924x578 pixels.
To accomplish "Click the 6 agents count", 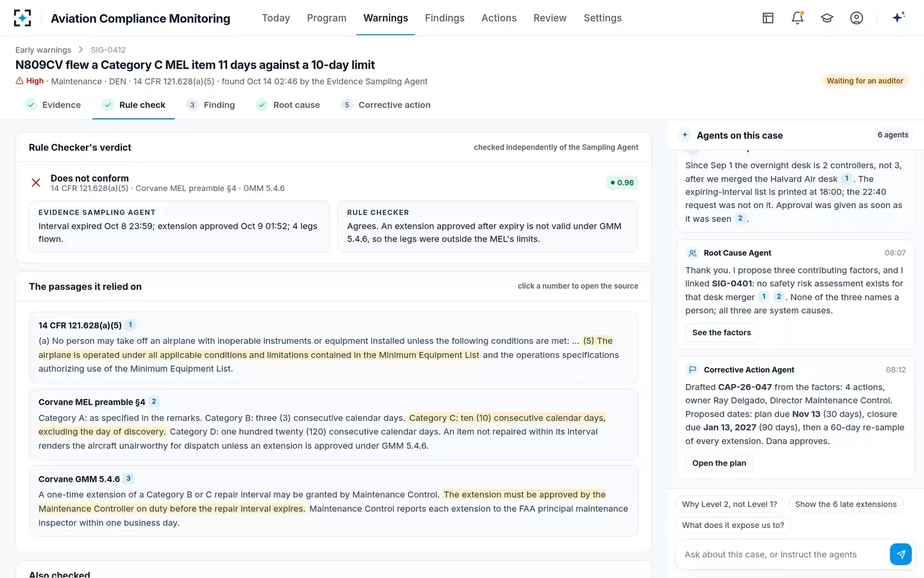I will [893, 135].
